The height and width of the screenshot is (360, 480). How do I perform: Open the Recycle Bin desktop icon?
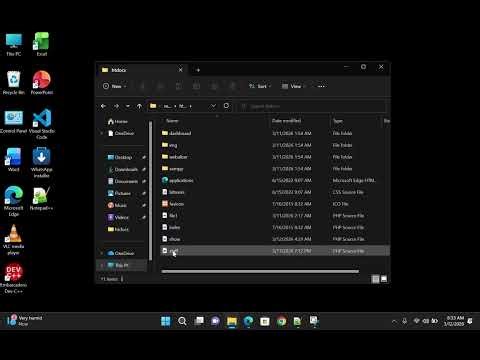14,83
